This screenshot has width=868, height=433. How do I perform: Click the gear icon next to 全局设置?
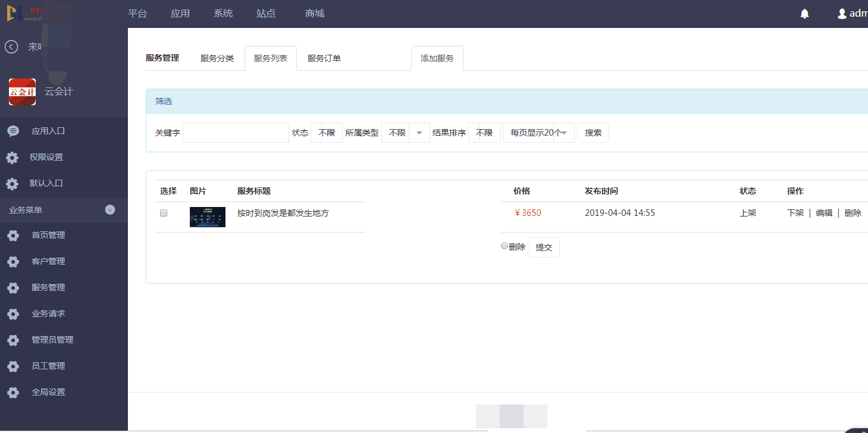click(13, 392)
